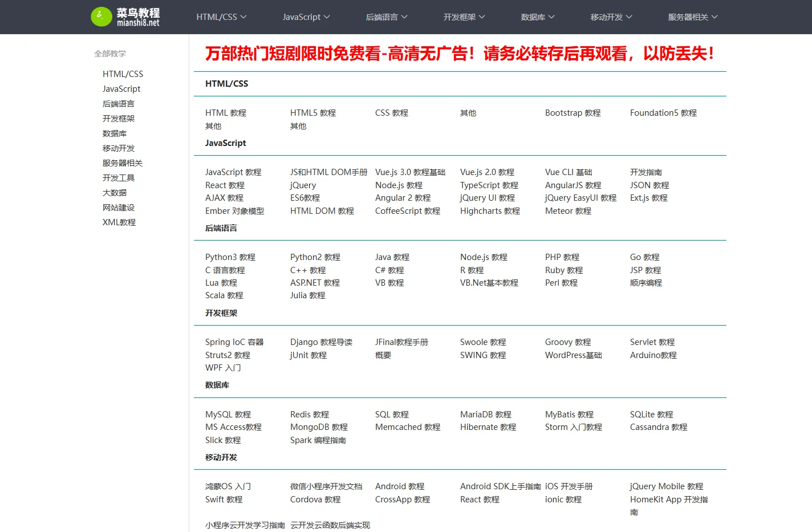Open the Foundation5 教程 link
Image resolution: width=812 pixels, height=532 pixels.
pos(663,113)
